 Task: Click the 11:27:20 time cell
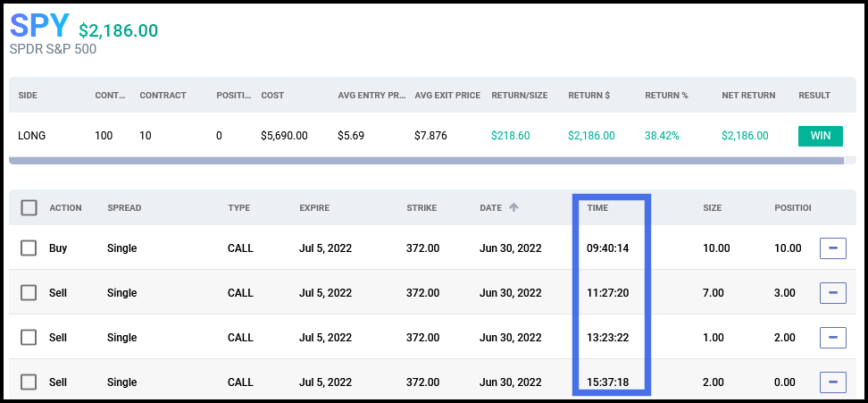tap(608, 293)
